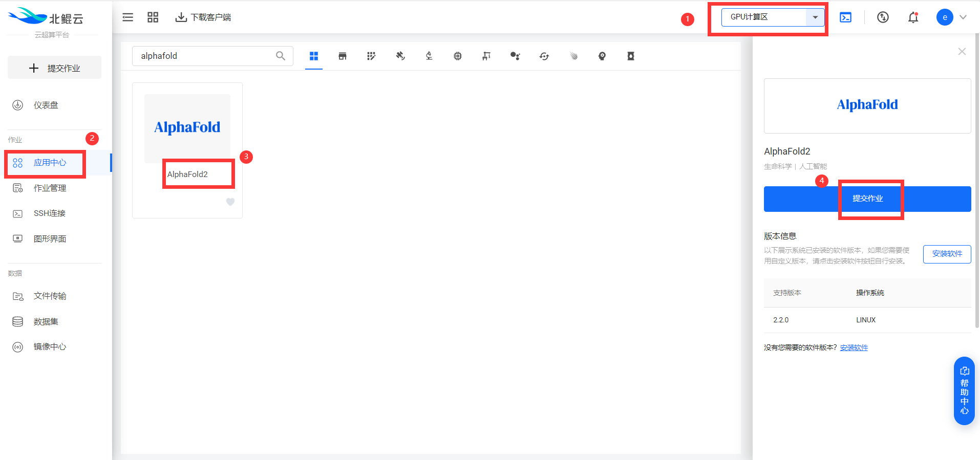Select the microscope category icon
Viewport: 980px width, 460px height.
point(429,56)
